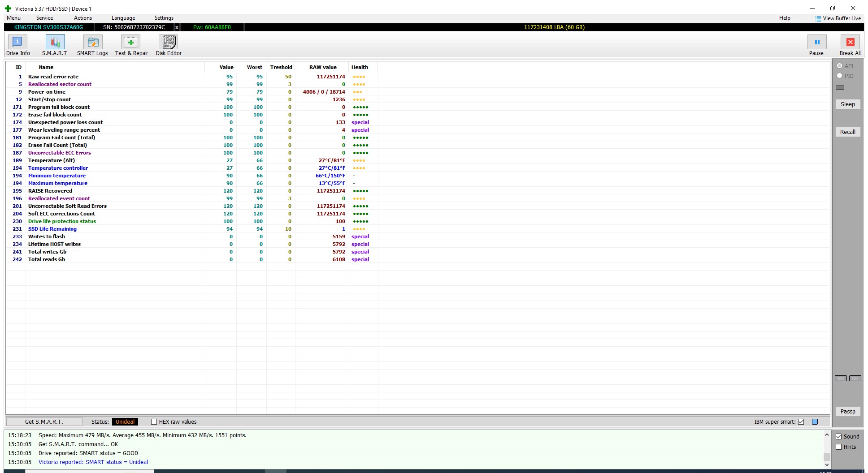Click the log scrollbar thumb
The image size is (868, 473).
click(x=827, y=457)
